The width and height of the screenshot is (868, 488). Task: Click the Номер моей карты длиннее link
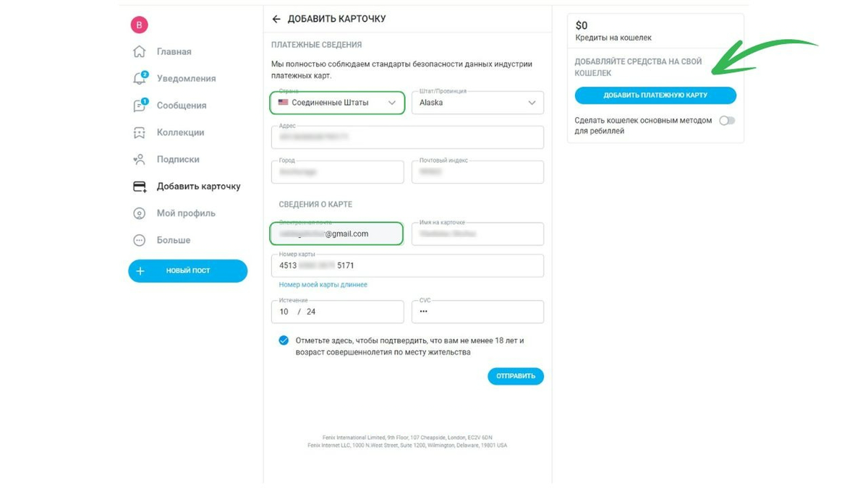point(323,285)
